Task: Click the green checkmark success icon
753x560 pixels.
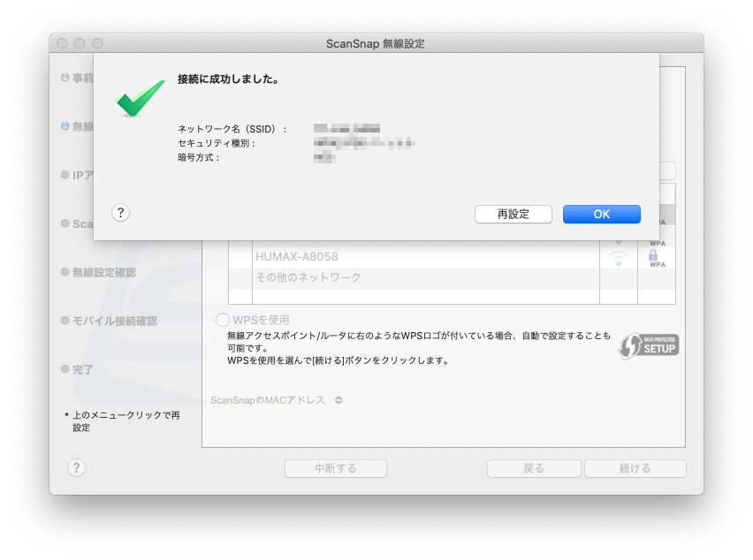Action: coord(141,98)
